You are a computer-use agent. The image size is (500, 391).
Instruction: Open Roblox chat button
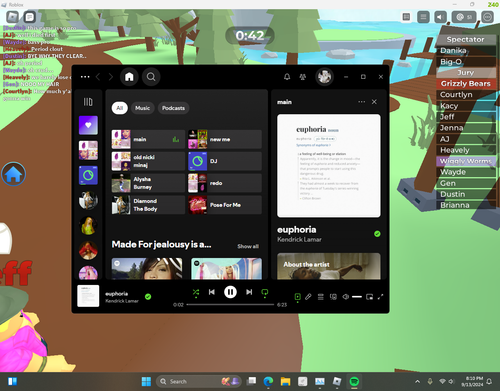(30, 17)
